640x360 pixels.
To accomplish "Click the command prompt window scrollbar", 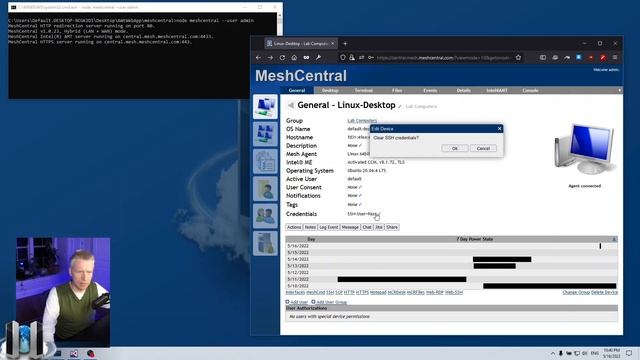I will 280,24.
